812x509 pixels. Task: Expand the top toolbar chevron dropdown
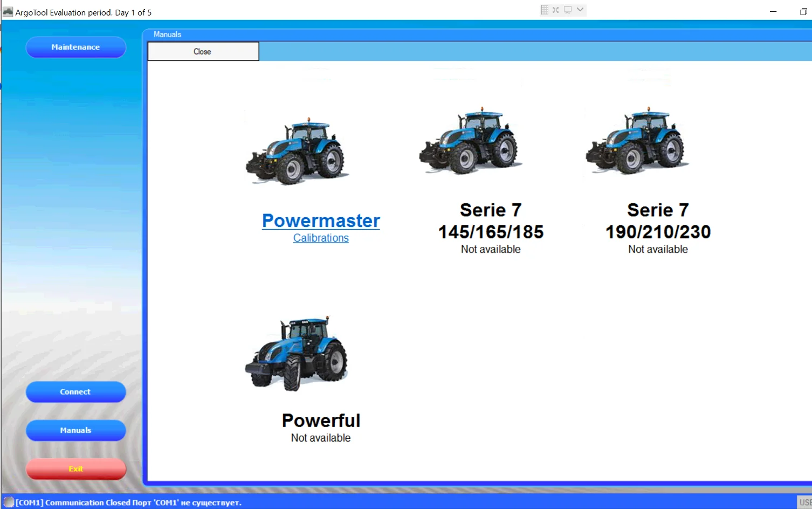[x=580, y=10]
